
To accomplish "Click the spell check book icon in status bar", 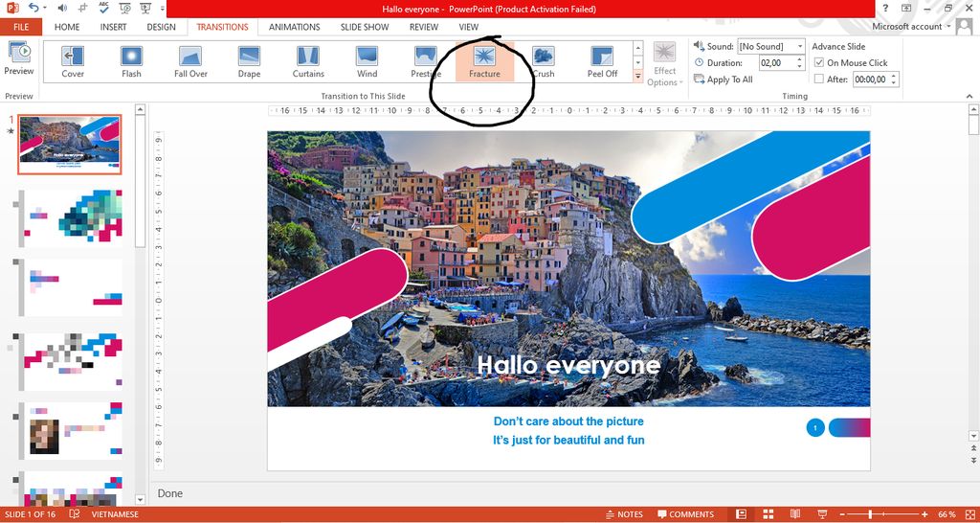I will click(75, 514).
